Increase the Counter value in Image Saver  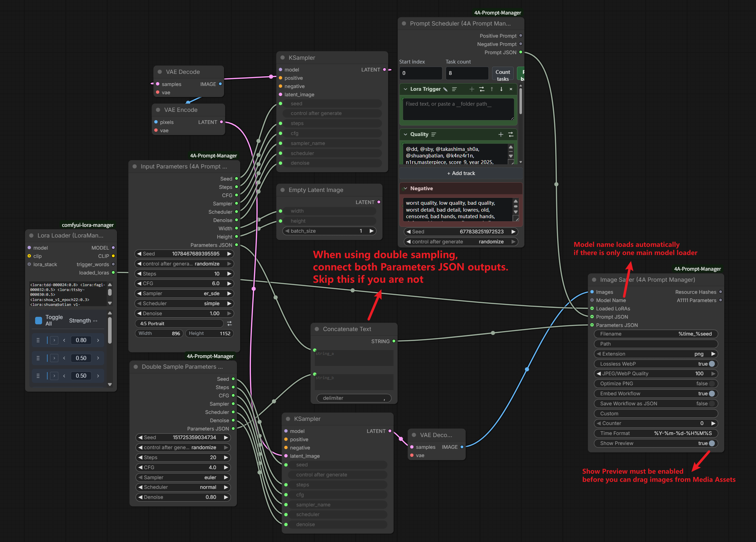(713, 423)
